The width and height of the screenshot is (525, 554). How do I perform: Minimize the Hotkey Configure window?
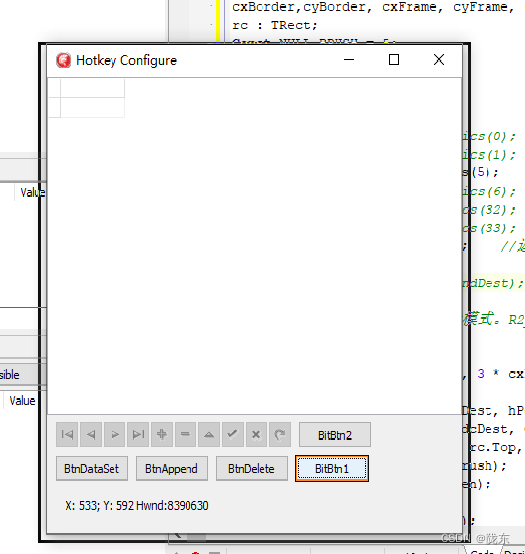[349, 60]
